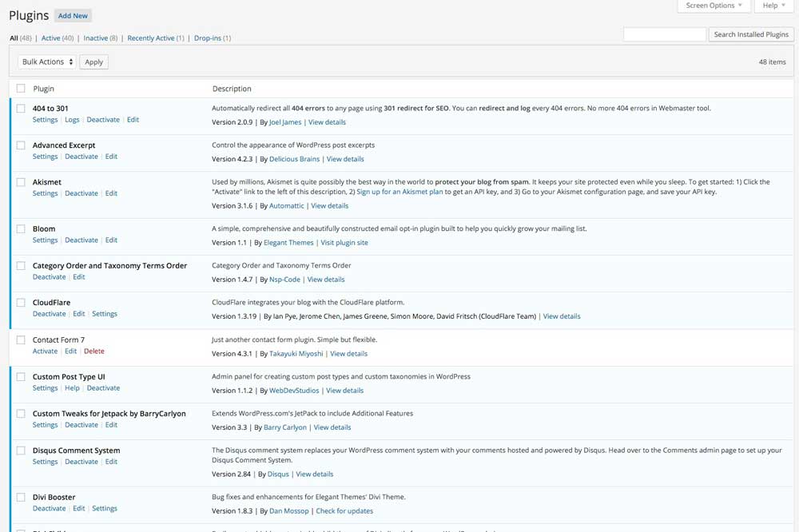The width and height of the screenshot is (799, 532).
Task: Open the Elegant Themes author link
Action: [x=288, y=243]
